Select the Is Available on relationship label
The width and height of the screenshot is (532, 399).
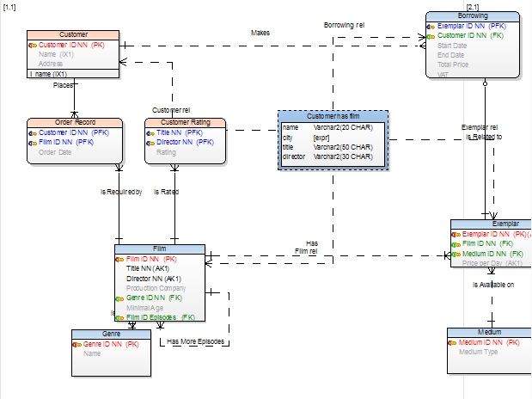point(493,285)
